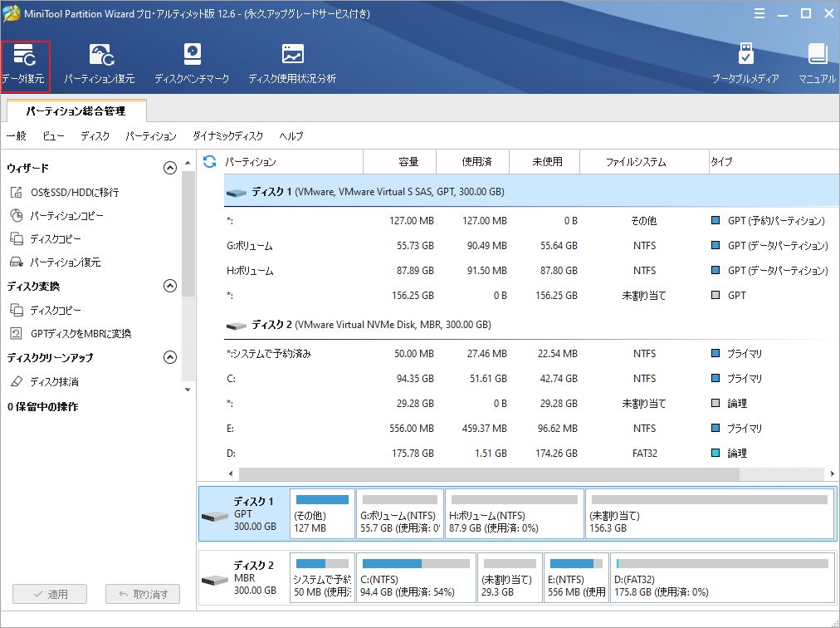The width and height of the screenshot is (840, 628).
Task: Click the 適用 (Apply) button
Action: pyautogui.click(x=49, y=594)
